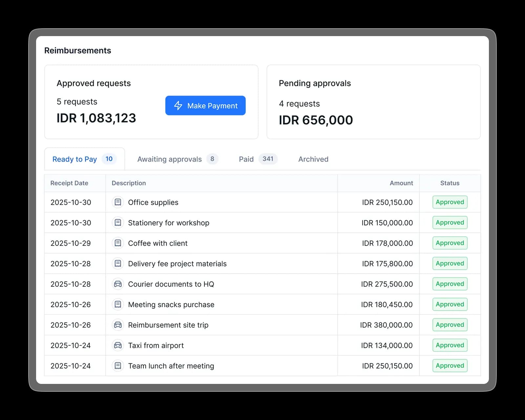Screen dimensions: 525x420
Task: Click the receipt icon beside Office supplies
Action: [117, 202]
